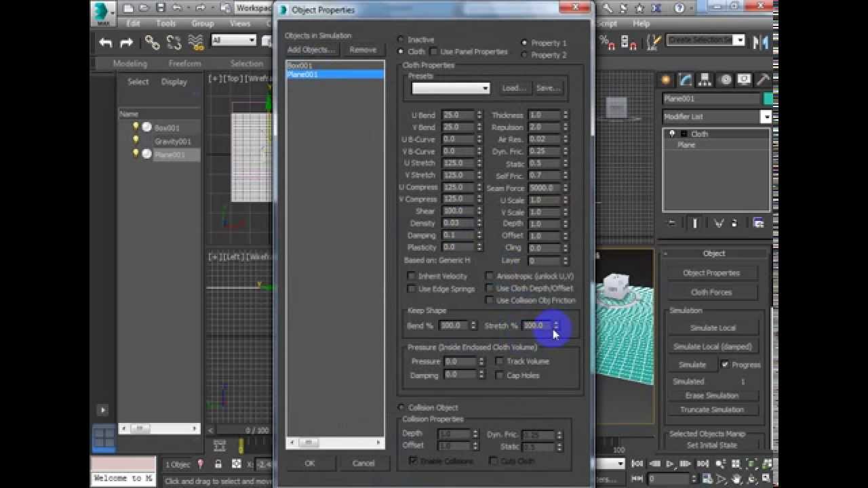This screenshot has width=868, height=488.
Task: Open the Edit menu
Action: [133, 23]
